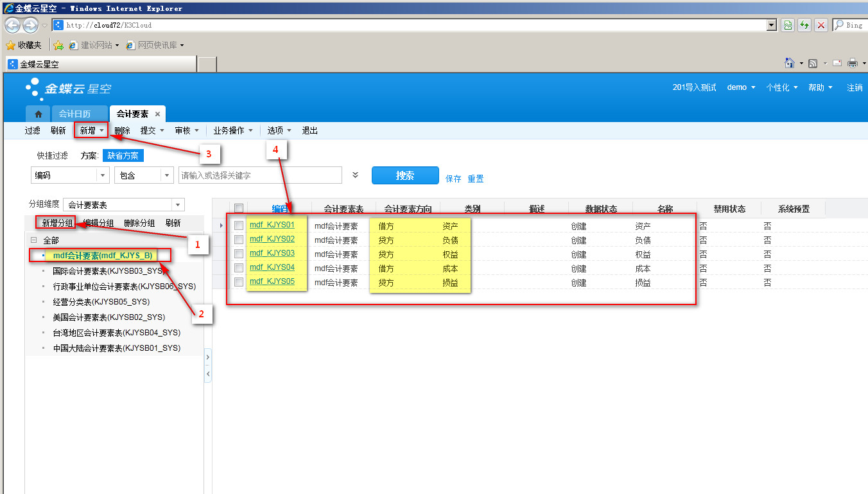
Task: Click the printer icon in IE toolbar
Action: [852, 63]
